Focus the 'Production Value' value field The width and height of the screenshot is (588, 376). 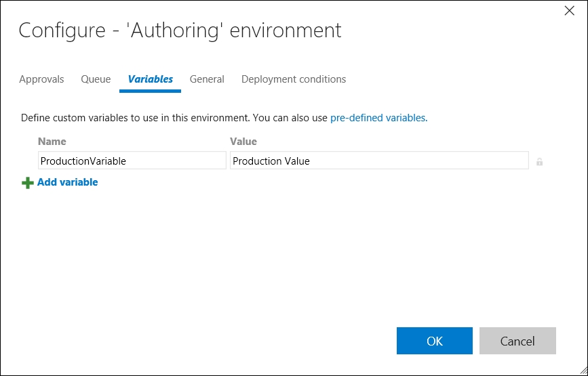point(378,161)
